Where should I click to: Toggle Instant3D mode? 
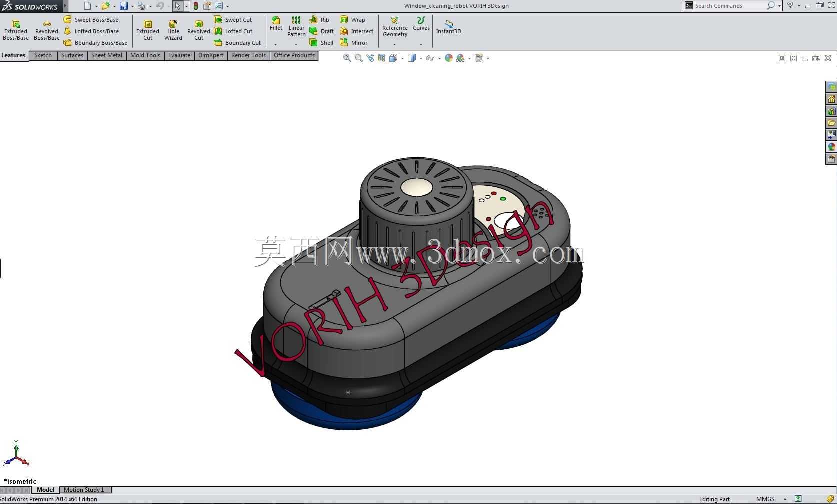point(448,27)
